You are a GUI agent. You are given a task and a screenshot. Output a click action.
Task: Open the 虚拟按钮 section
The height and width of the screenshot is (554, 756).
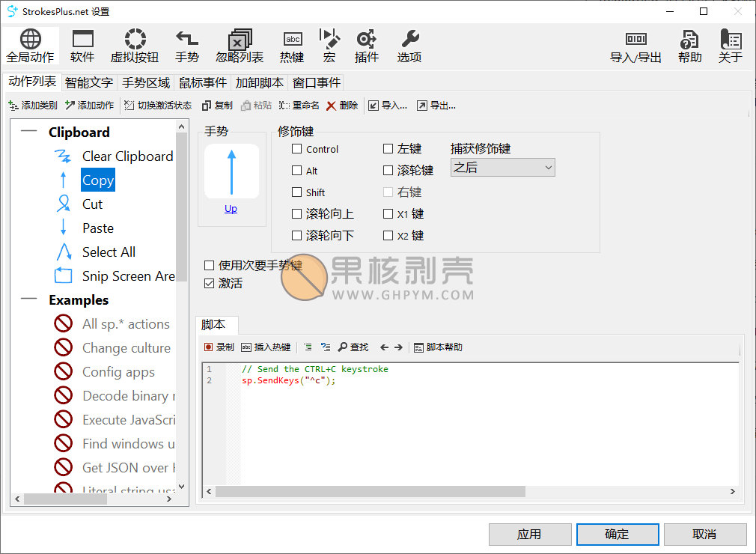point(135,46)
